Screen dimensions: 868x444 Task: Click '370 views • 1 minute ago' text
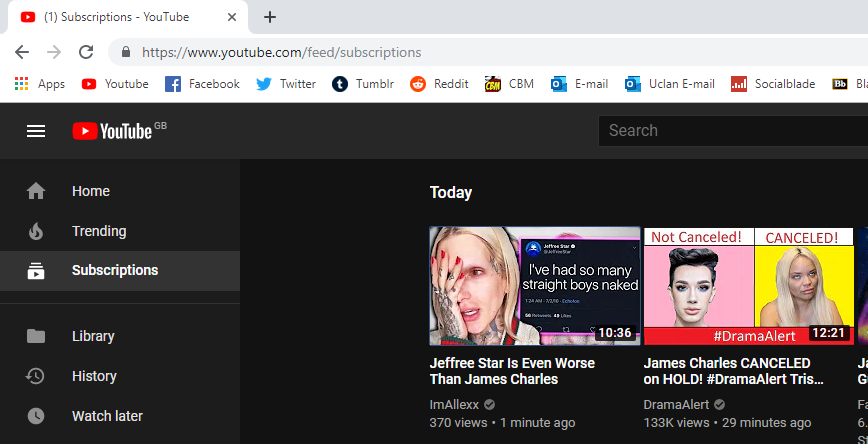(x=502, y=423)
